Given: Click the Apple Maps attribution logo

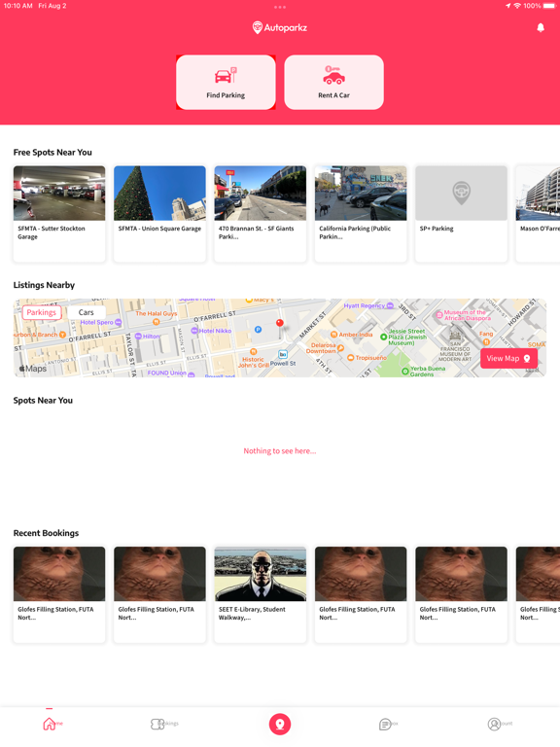Looking at the screenshot, I should 32,369.
